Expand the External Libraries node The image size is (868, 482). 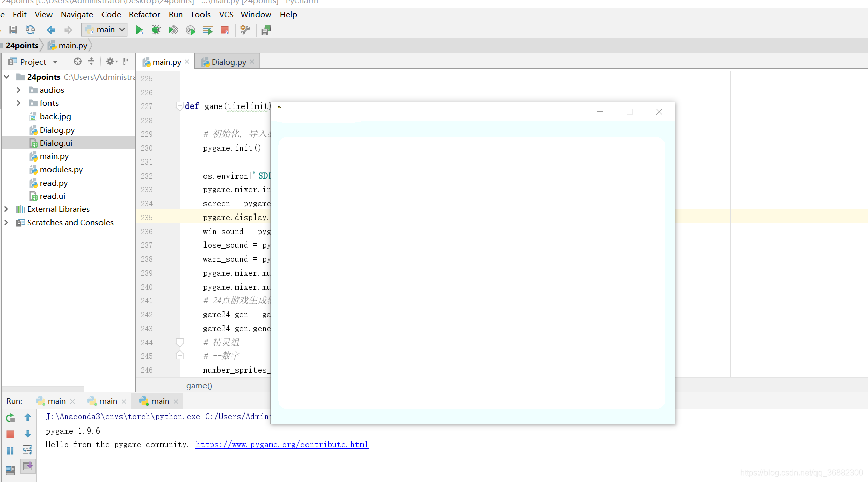point(6,209)
